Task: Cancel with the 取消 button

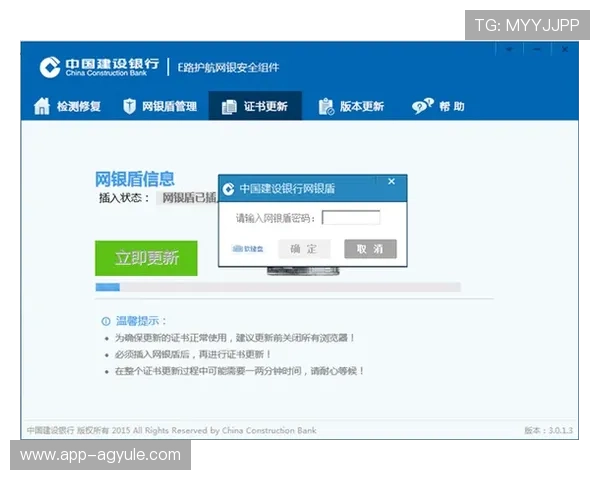Action: [370, 249]
